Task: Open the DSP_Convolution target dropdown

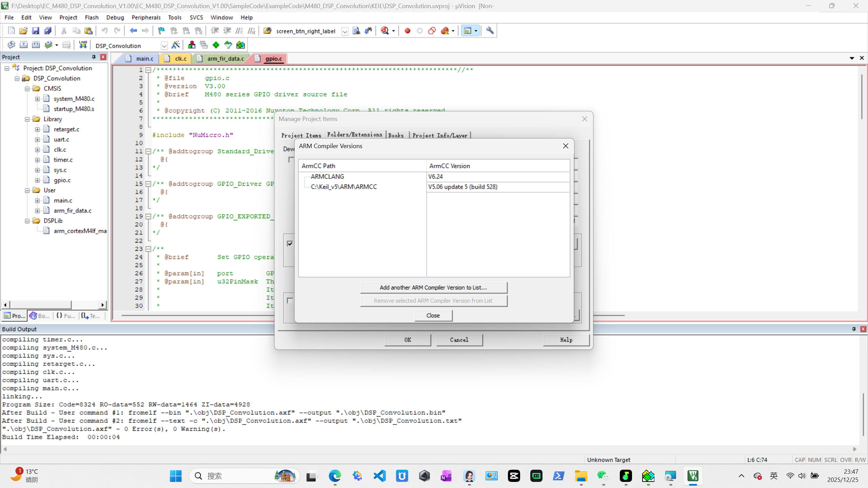Action: coord(164,46)
